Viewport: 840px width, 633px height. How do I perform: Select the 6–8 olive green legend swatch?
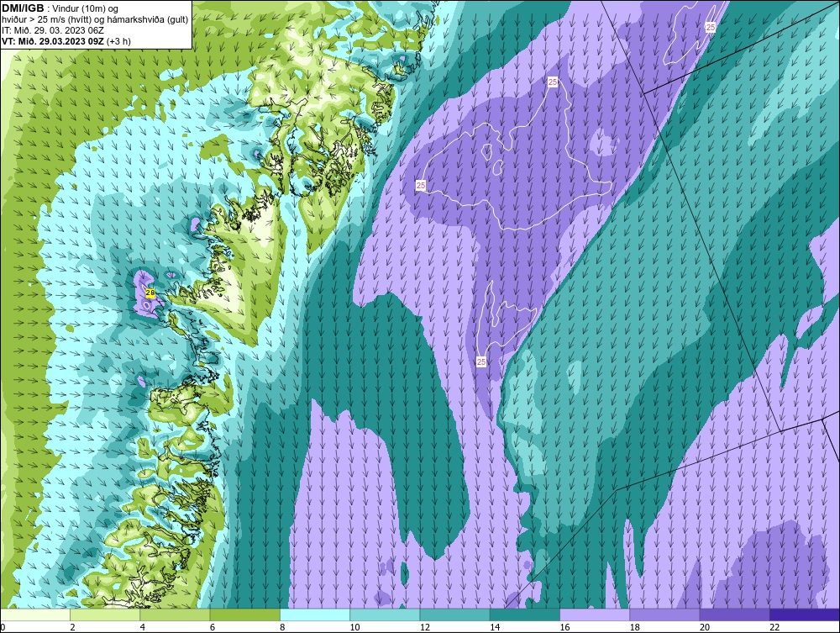tap(244, 615)
